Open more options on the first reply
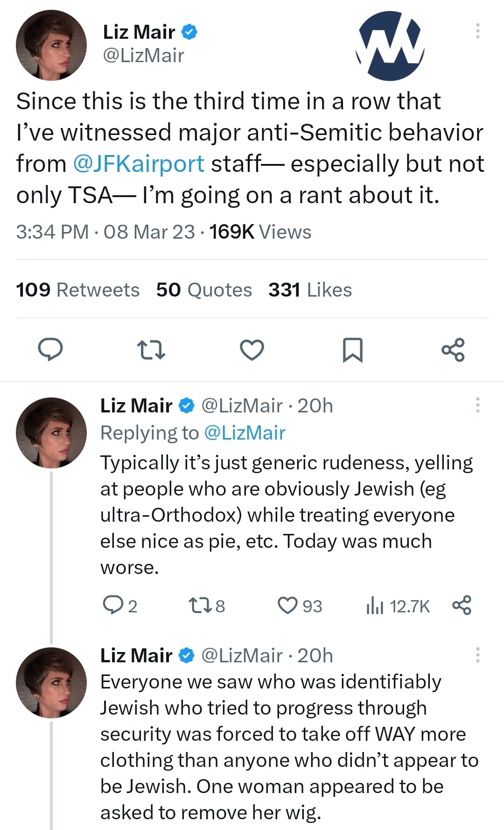The image size is (504, 830). click(477, 405)
